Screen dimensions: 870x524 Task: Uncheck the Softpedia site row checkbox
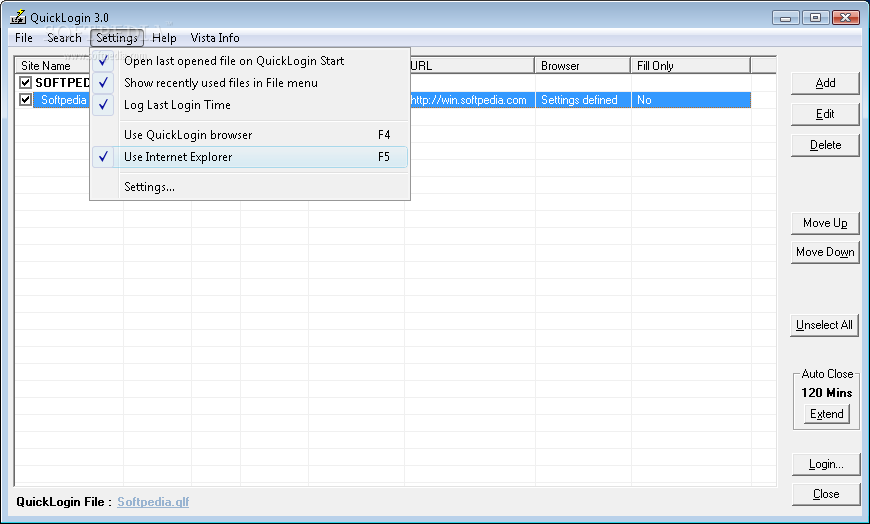click(x=26, y=100)
